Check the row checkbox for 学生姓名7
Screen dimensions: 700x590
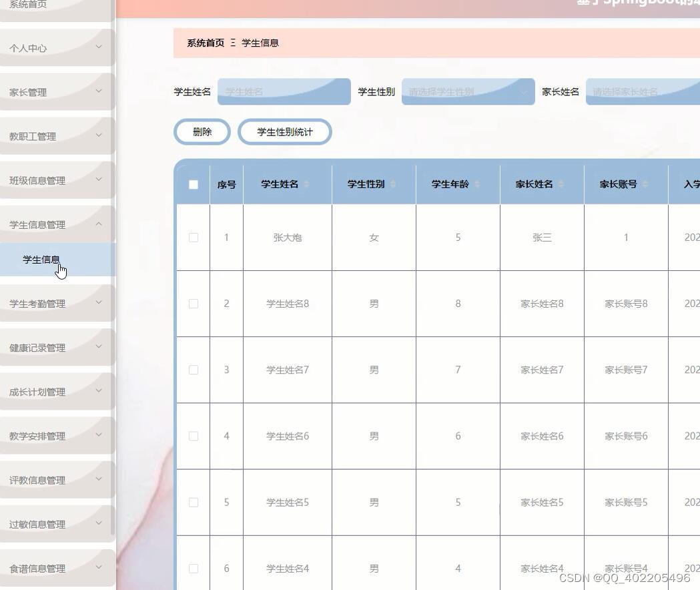pos(194,370)
